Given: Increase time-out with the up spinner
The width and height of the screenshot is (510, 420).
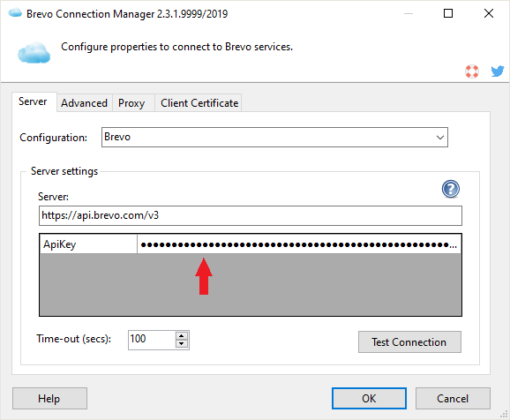Looking at the screenshot, I should pos(182,336).
